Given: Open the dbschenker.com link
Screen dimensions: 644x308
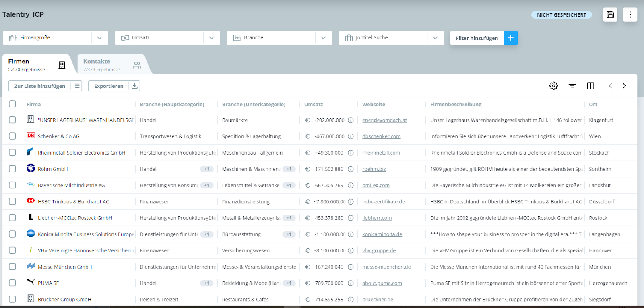Looking at the screenshot, I should click(381, 136).
